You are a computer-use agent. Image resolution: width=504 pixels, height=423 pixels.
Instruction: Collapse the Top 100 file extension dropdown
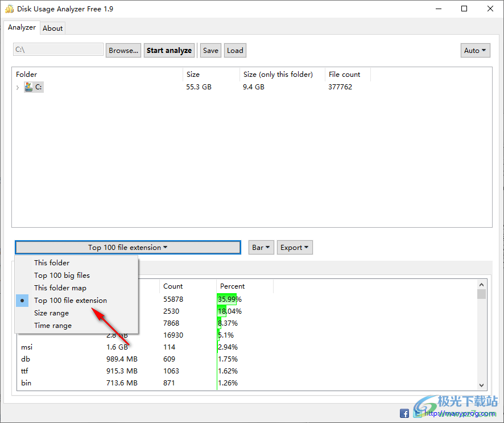128,247
